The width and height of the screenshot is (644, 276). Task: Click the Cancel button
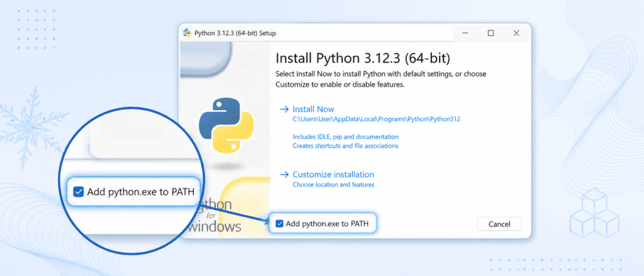click(499, 224)
